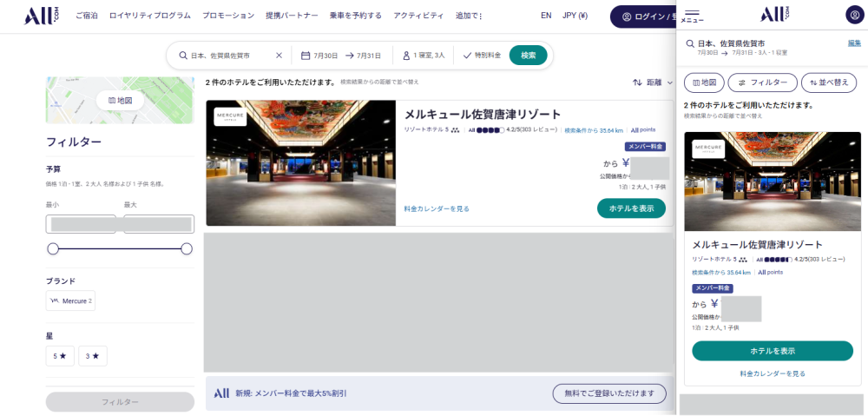Click the magnifier icon in mobile search summary
Screen dimensions: 868x416
click(x=690, y=43)
